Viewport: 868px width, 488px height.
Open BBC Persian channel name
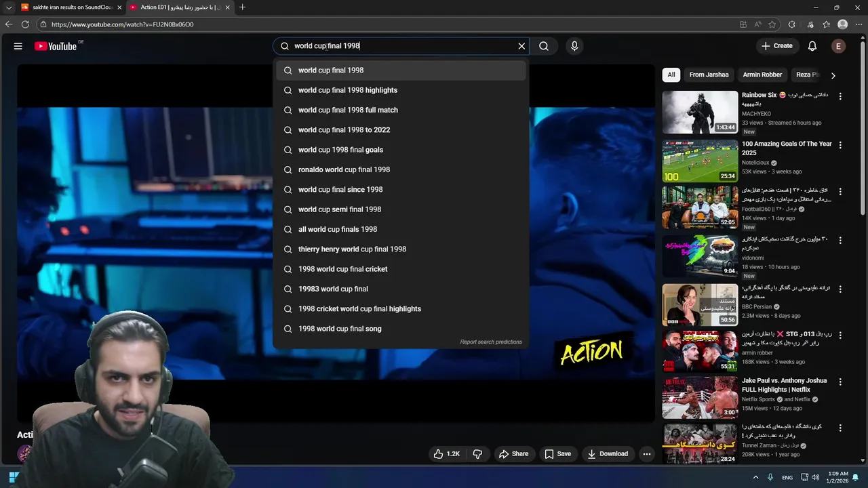coord(757,307)
